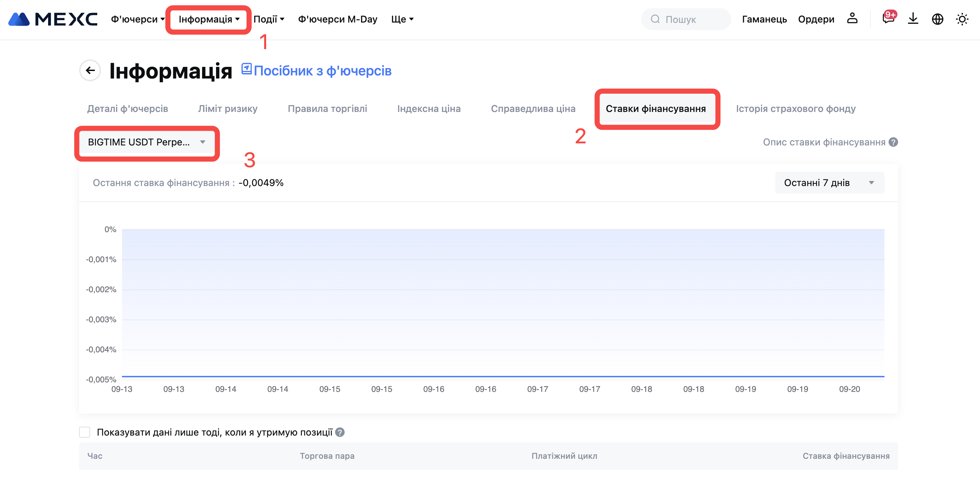Image resolution: width=980 pixels, height=482 pixels.
Task: Open the user profile icon
Action: (x=852, y=19)
